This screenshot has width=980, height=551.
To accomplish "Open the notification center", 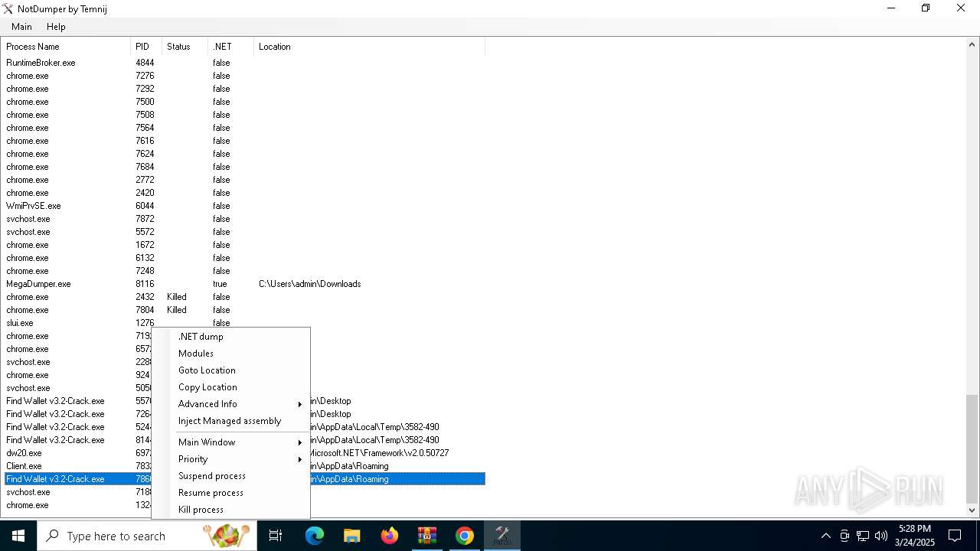I will [x=955, y=536].
